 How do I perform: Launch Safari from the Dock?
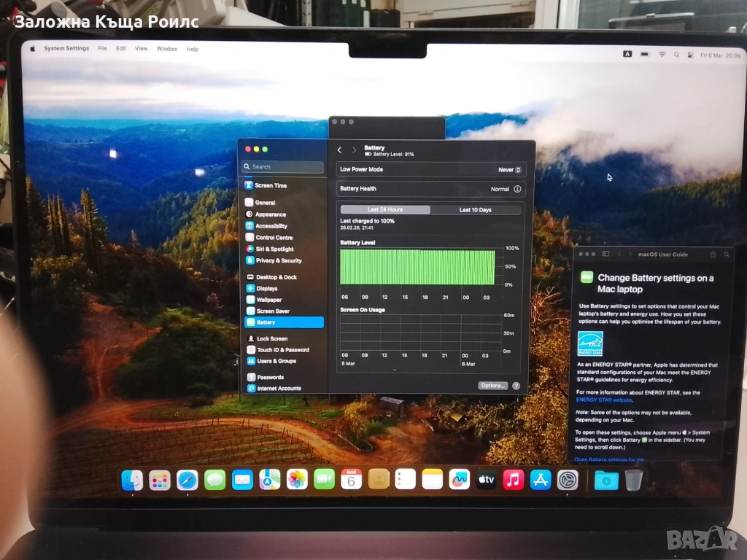pos(187,480)
